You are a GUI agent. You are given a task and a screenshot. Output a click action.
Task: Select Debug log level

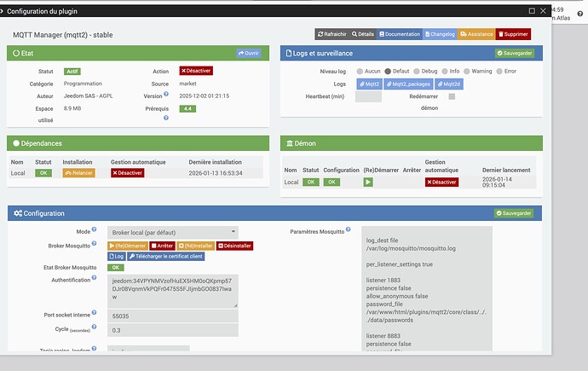click(x=416, y=72)
